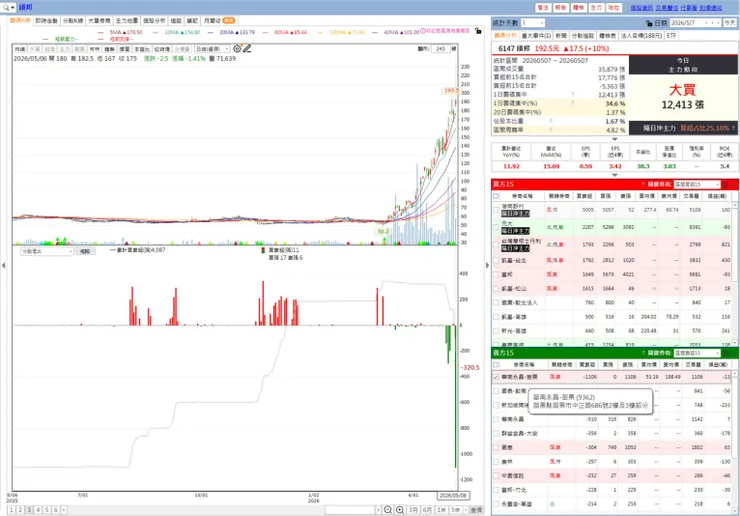This screenshot has height=516, width=740.
Task: Select the pencil drawing tool icon
Action: click(247, 49)
